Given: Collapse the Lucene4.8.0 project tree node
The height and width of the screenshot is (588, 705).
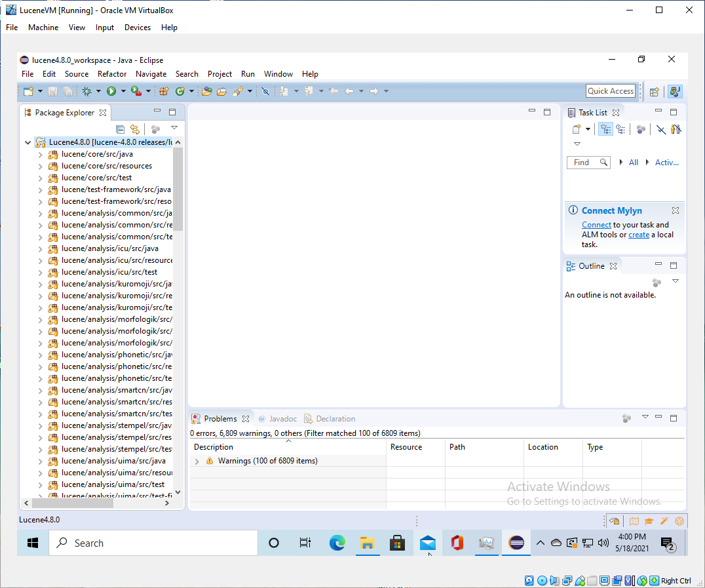Looking at the screenshot, I should [x=28, y=142].
